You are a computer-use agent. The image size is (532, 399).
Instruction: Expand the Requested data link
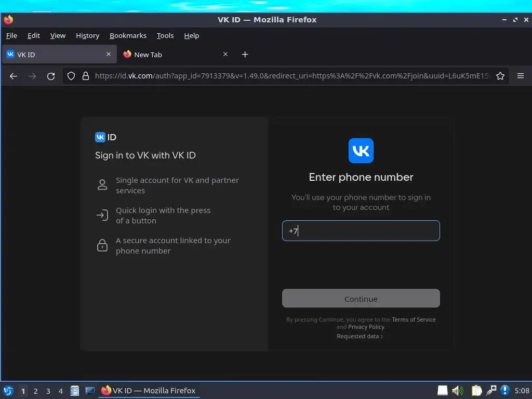point(360,336)
